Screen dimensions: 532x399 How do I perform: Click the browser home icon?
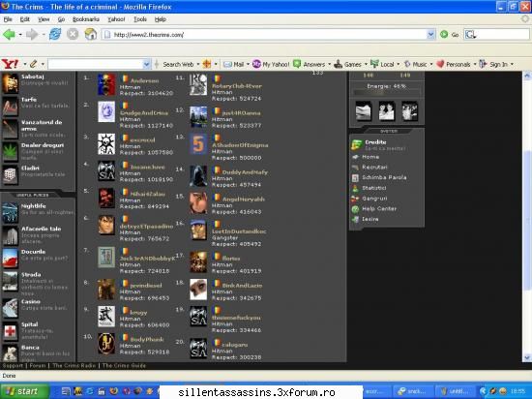pos(91,34)
